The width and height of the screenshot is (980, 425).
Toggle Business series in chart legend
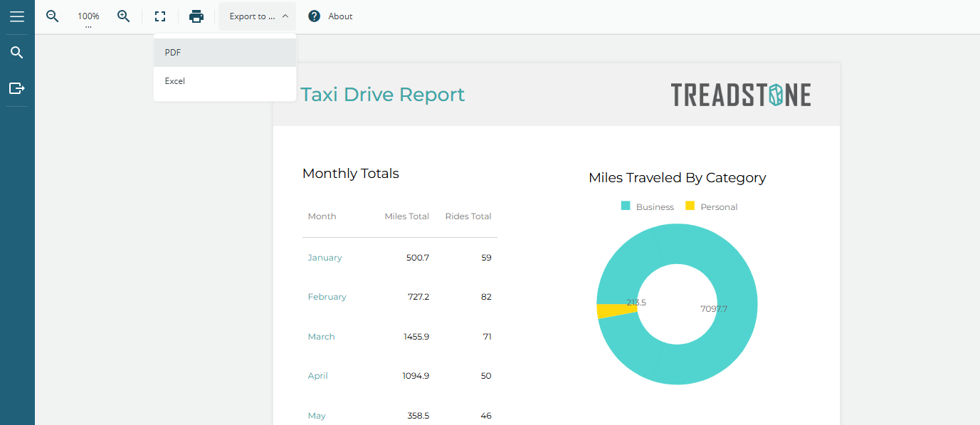coord(647,207)
